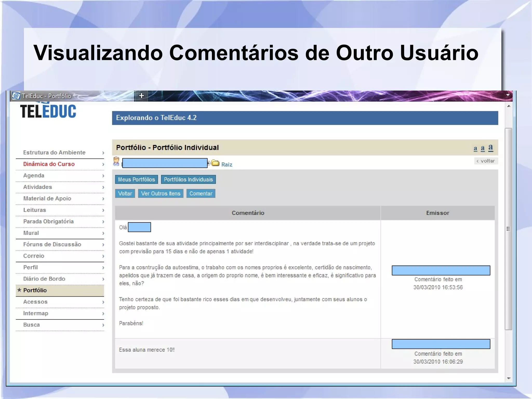
Task: Open Acessos in sidebar
Action: click(35, 302)
